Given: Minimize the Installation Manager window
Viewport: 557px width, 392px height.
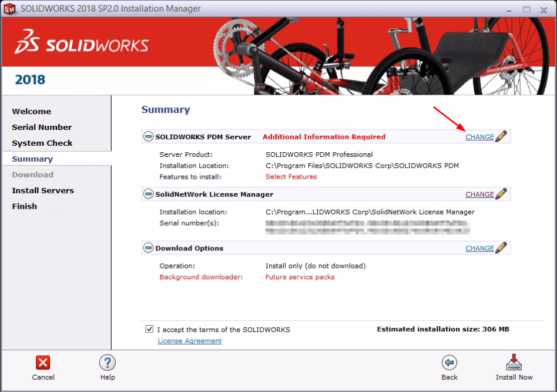Looking at the screenshot, I should [509, 10].
